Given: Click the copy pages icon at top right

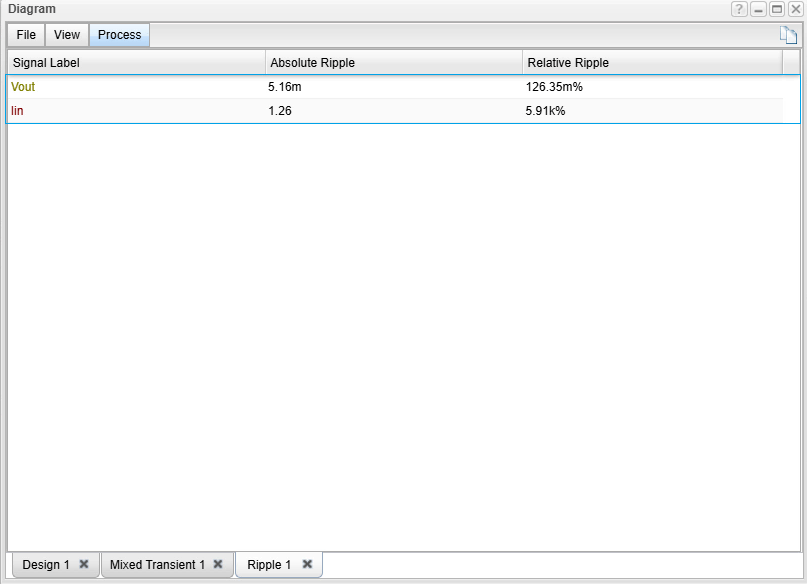Looking at the screenshot, I should [789, 36].
